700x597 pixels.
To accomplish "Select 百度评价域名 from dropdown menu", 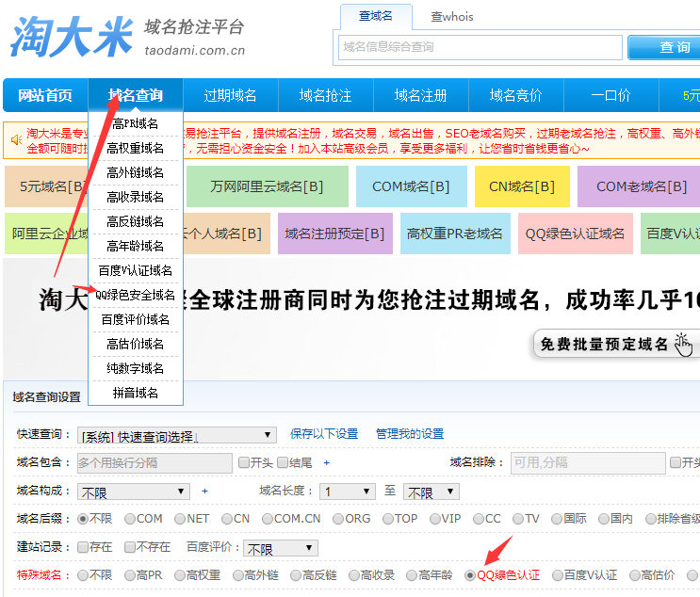I will [136, 319].
